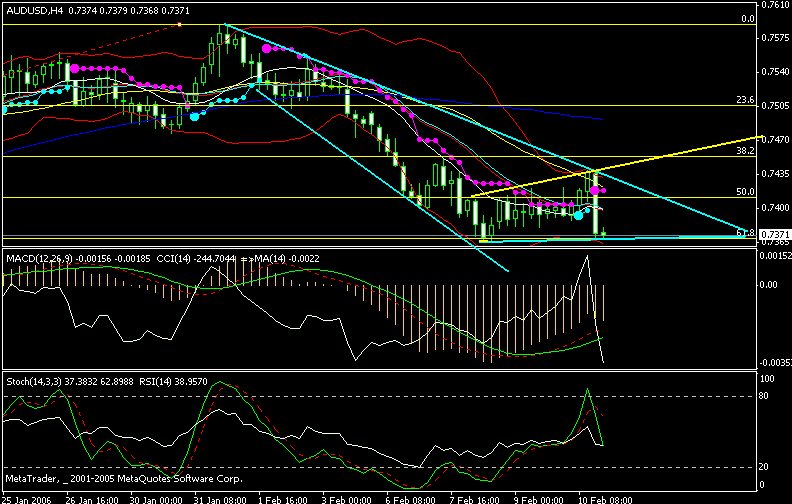Click the 20 level on Stochastic scale
The height and width of the screenshot is (504, 792).
[764, 467]
